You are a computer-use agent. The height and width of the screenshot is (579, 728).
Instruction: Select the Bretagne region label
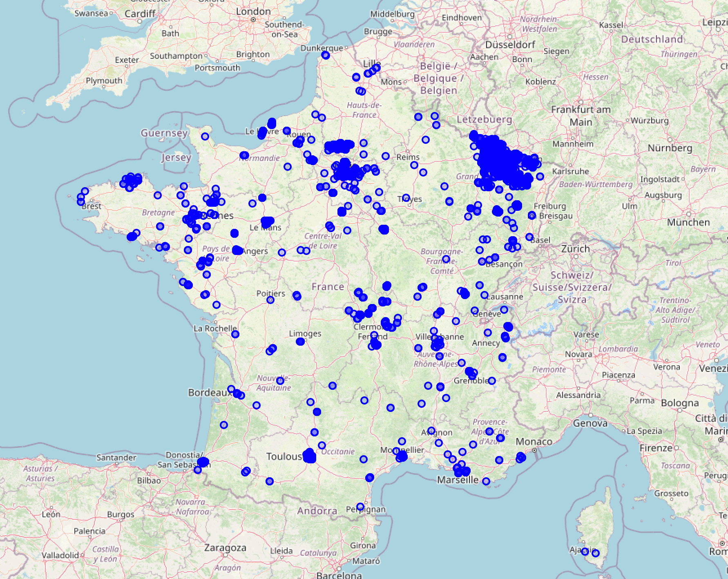click(x=159, y=213)
